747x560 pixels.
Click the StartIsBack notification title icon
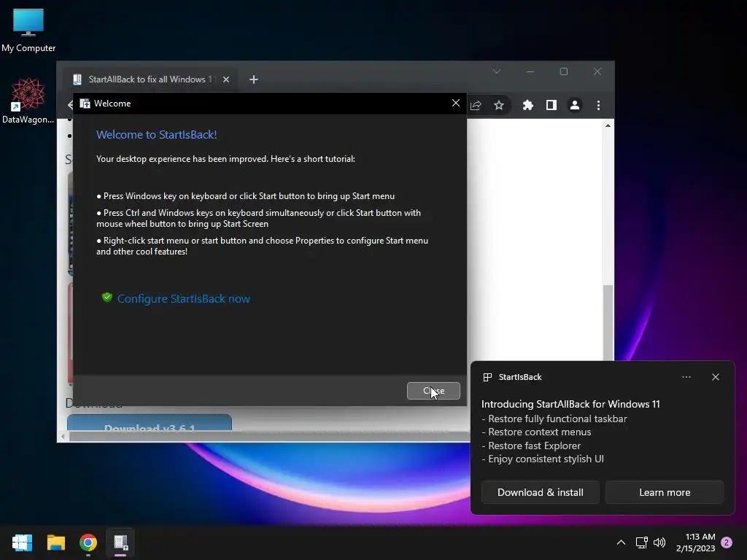point(487,377)
